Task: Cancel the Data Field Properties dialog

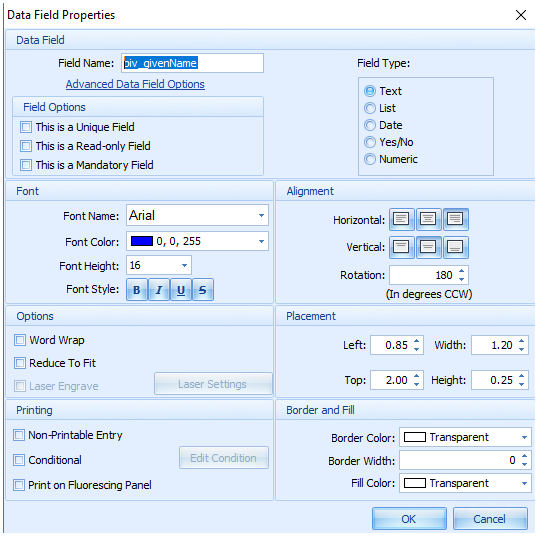Action: pos(490,518)
